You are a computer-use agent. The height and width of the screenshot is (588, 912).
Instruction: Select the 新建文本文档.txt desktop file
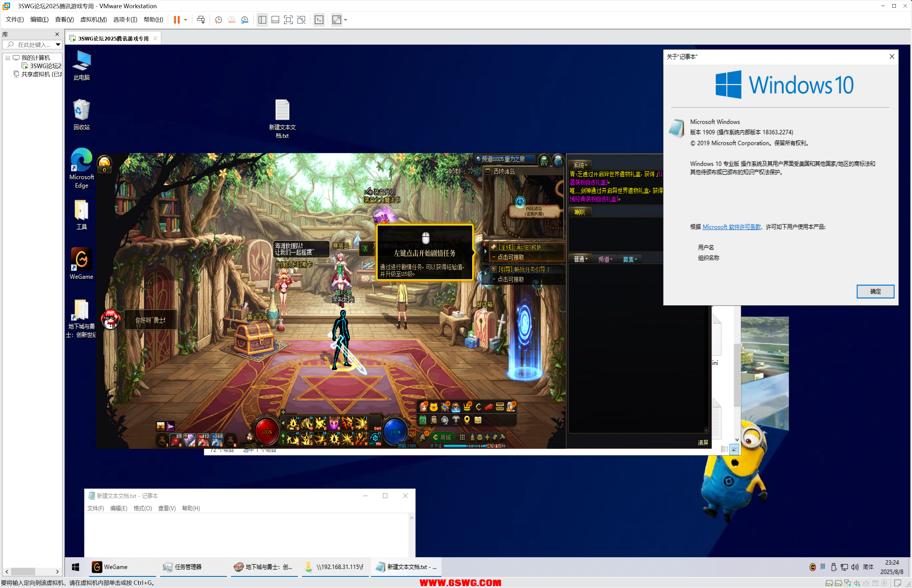click(x=282, y=119)
